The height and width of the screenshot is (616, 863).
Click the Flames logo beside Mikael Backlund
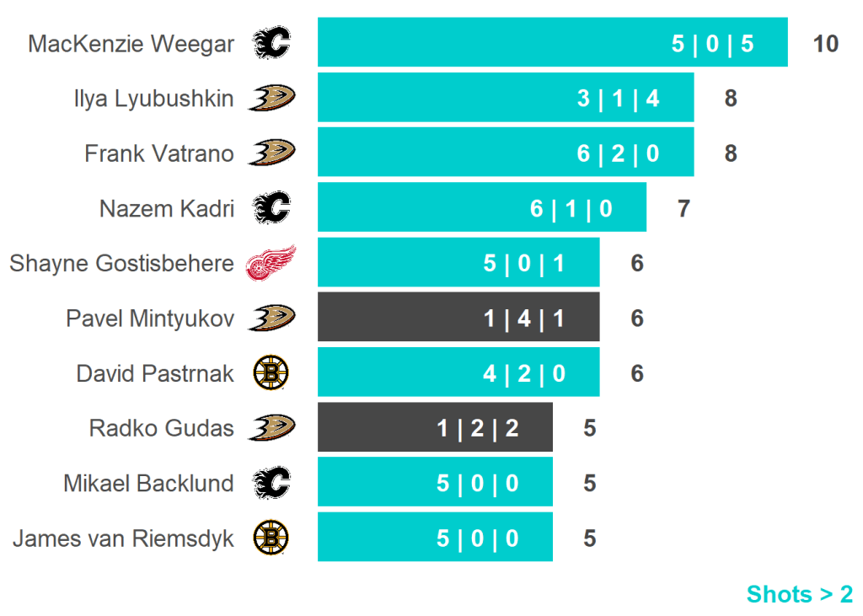(271, 483)
